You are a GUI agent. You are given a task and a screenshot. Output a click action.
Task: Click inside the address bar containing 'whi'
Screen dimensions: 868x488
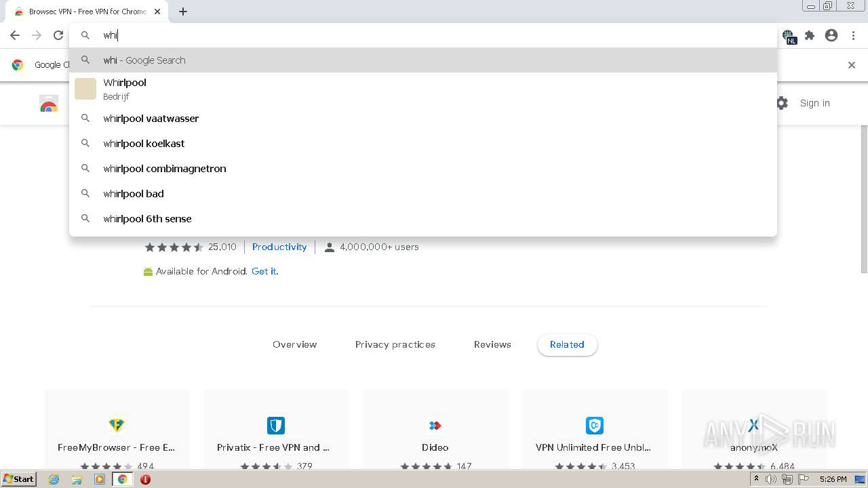coord(423,35)
